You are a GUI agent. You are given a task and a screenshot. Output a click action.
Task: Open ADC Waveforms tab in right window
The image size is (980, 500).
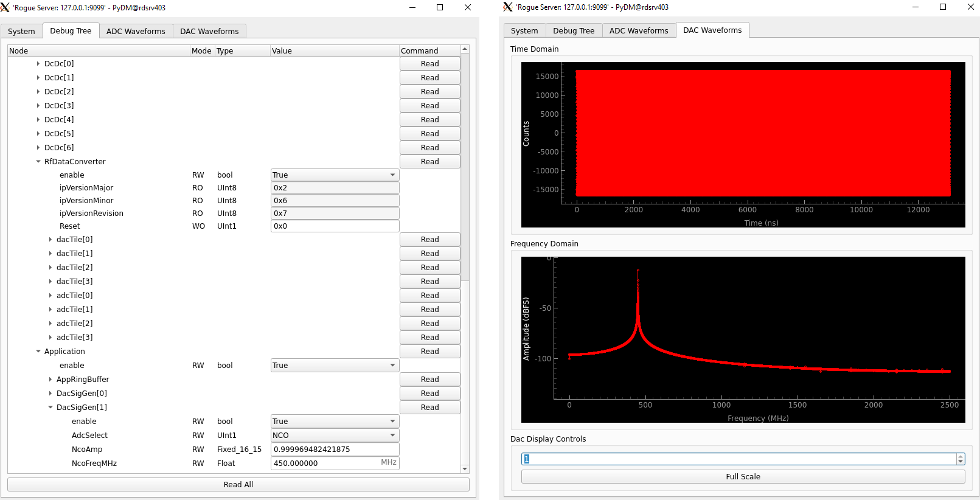pyautogui.click(x=639, y=31)
